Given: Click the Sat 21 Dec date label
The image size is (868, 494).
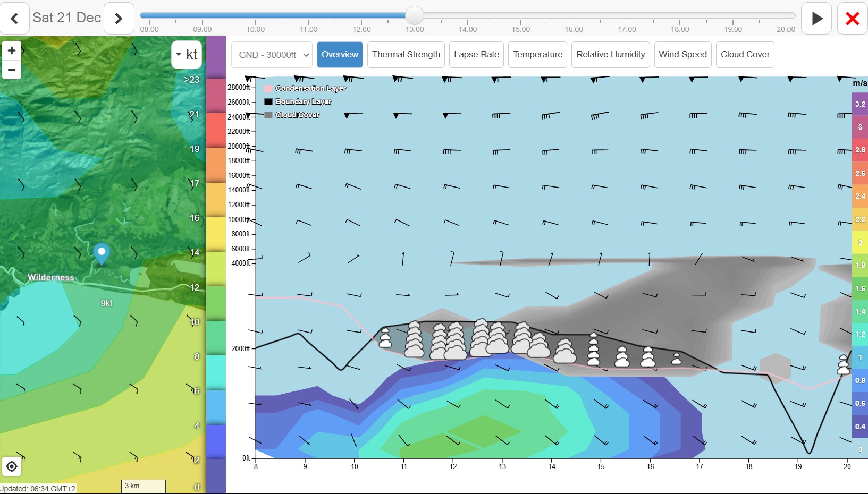Looking at the screenshot, I should coord(66,18).
